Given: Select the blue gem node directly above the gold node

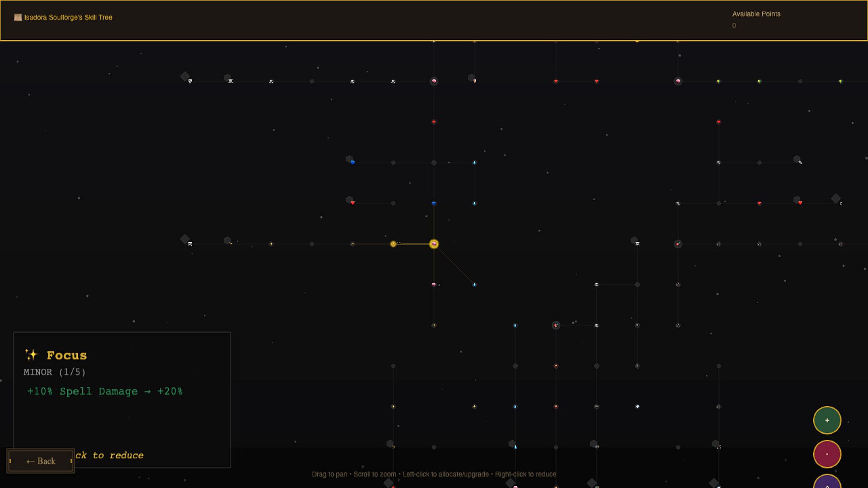Looking at the screenshot, I should (434, 203).
